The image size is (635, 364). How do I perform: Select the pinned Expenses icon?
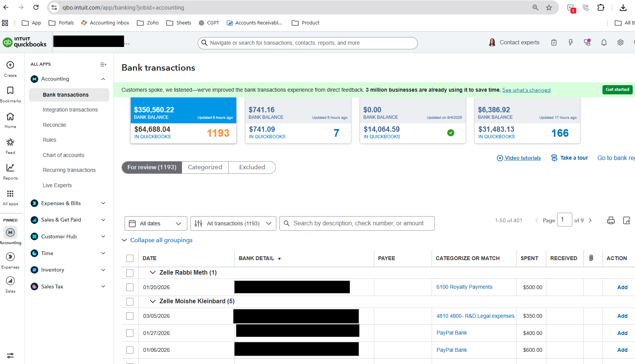[10, 257]
